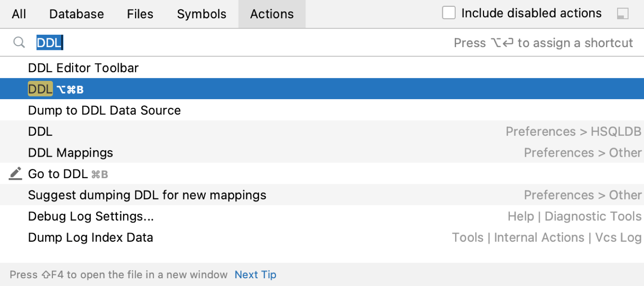The height and width of the screenshot is (286, 644).
Task: Switch to the Symbols tab
Action: pos(201,14)
